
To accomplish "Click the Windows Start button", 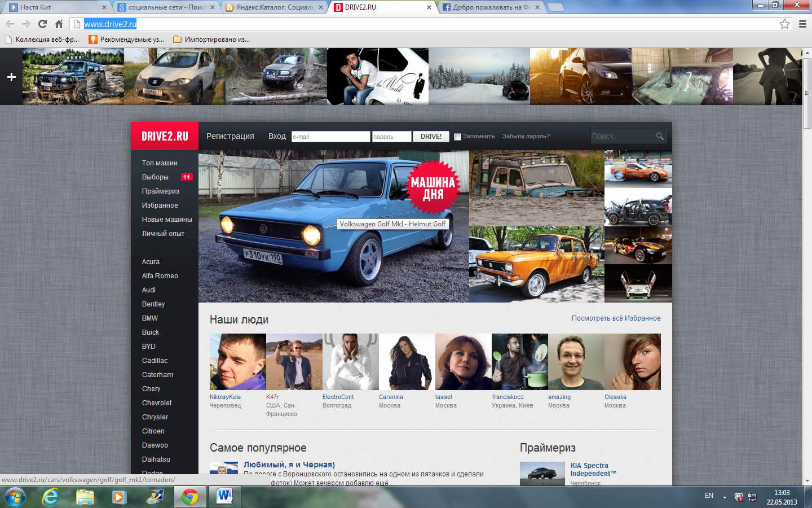I will (x=15, y=497).
